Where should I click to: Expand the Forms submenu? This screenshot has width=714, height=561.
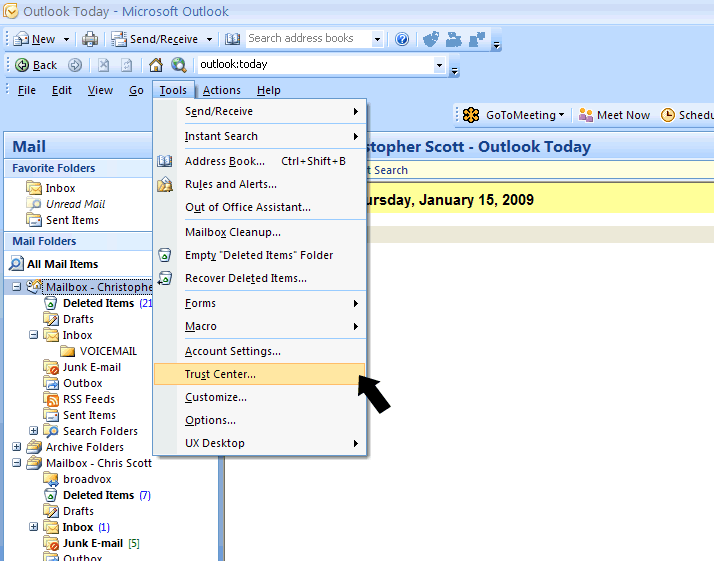tap(260, 303)
